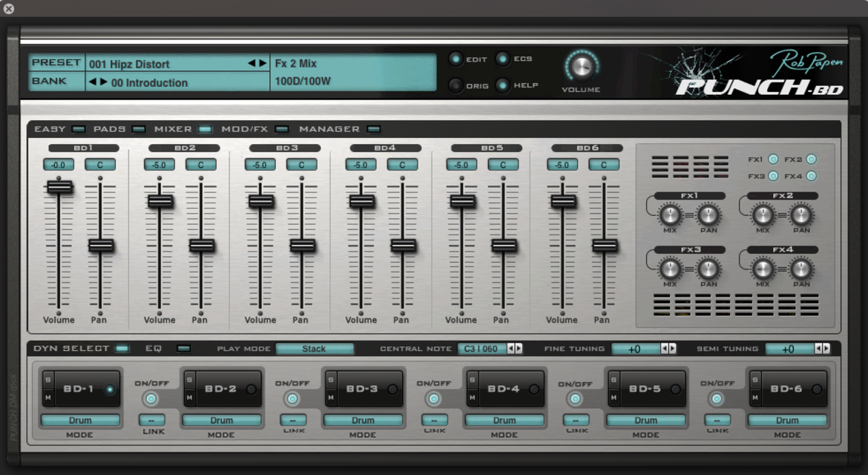This screenshot has height=475, width=868.
Task: Open the Play Mode Stack dropdown
Action: (x=315, y=348)
